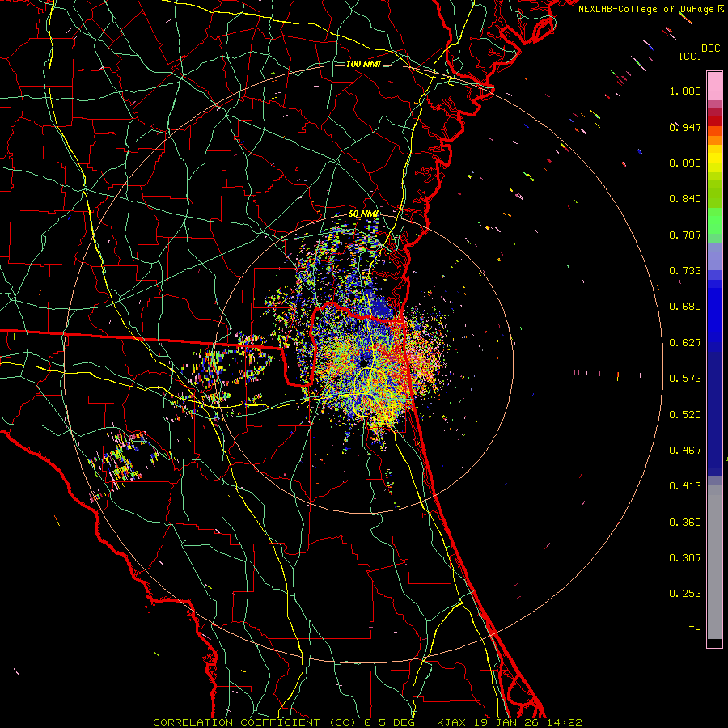Select the 0.253 scale value
The image size is (728, 728).
pyautogui.click(x=685, y=594)
